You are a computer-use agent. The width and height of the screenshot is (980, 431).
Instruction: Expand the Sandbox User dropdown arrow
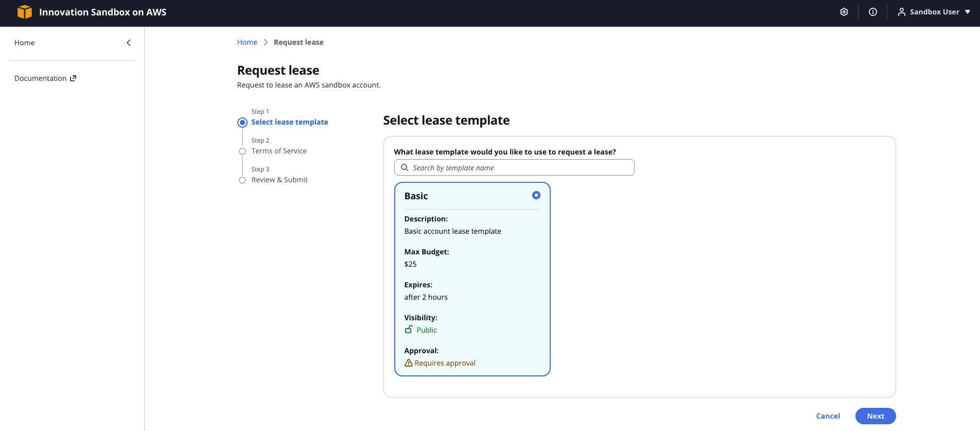click(968, 12)
